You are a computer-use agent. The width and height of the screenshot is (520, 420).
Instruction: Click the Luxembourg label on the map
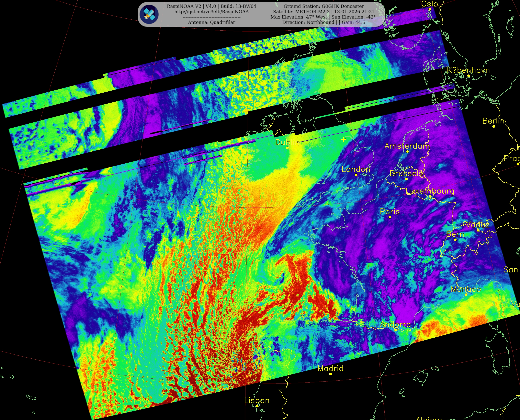coord(430,191)
